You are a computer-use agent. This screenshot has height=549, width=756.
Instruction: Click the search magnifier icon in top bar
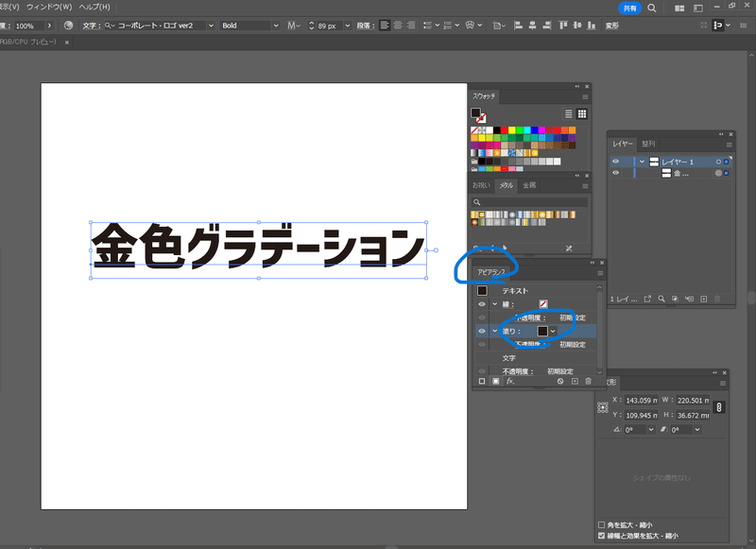[652, 9]
